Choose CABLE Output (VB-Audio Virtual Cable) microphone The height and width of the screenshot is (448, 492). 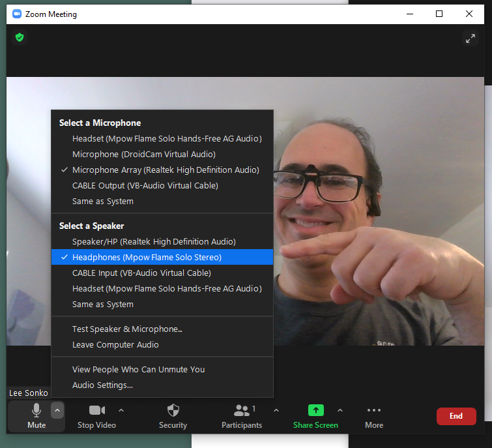[x=162, y=186]
